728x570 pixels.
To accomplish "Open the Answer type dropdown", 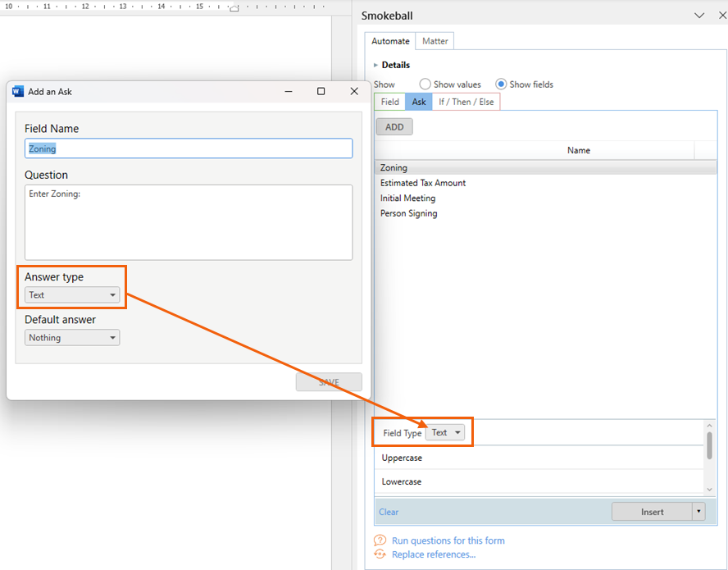I will [x=72, y=295].
